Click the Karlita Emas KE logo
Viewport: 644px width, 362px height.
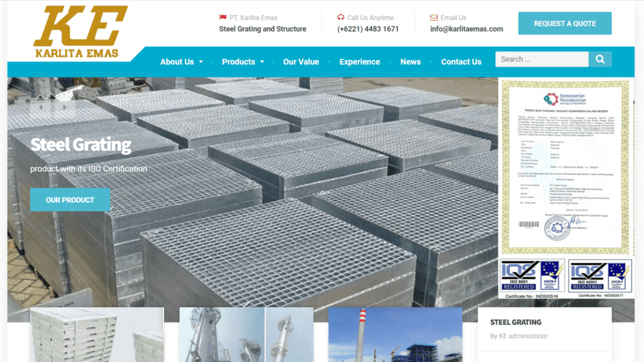tap(80, 31)
